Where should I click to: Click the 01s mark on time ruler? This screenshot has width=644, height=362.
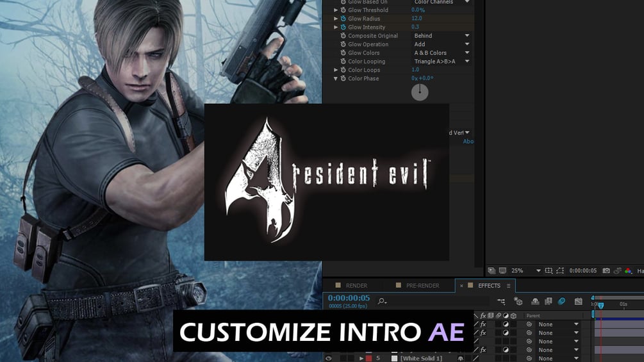623,304
